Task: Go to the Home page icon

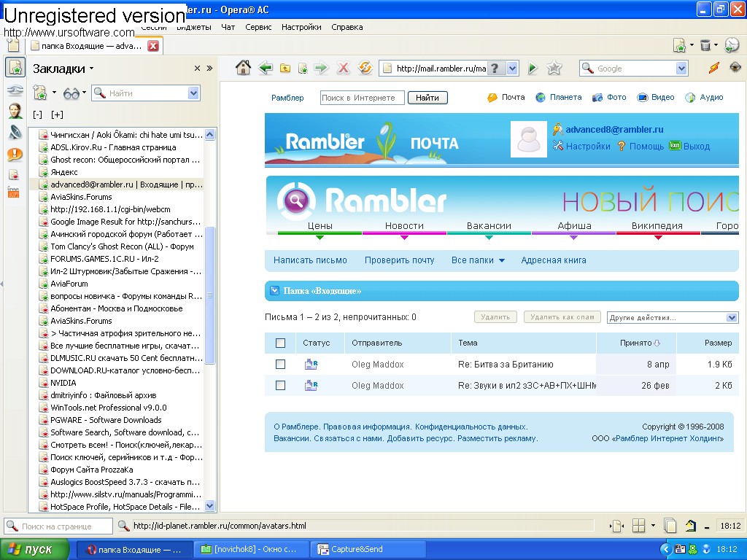Action: (x=243, y=68)
